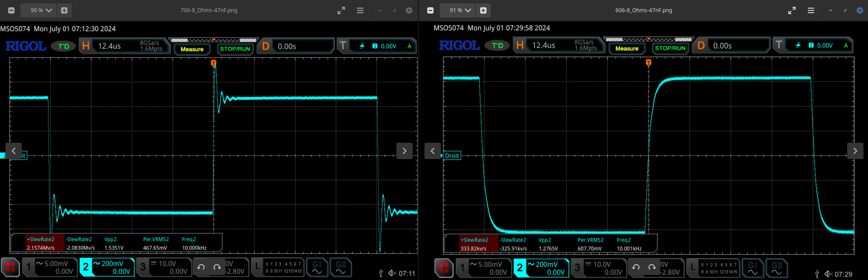Viewport: 868px width, 280px height.
Task: Select Freq2 10.001kHz measurement
Action: tap(629, 244)
